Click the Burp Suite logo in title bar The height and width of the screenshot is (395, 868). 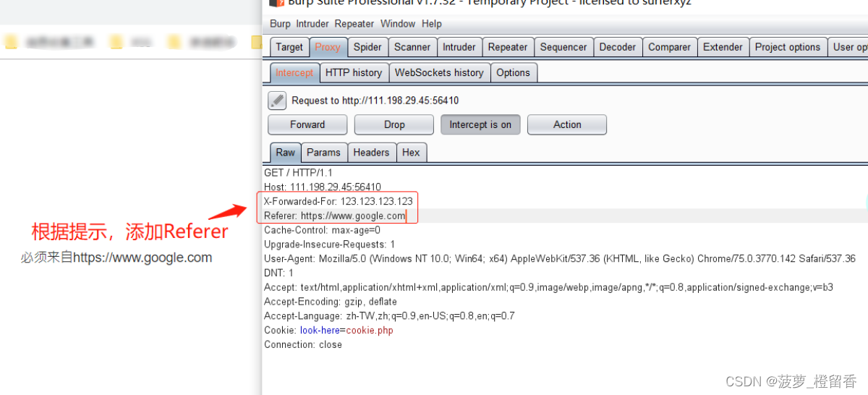276,2
